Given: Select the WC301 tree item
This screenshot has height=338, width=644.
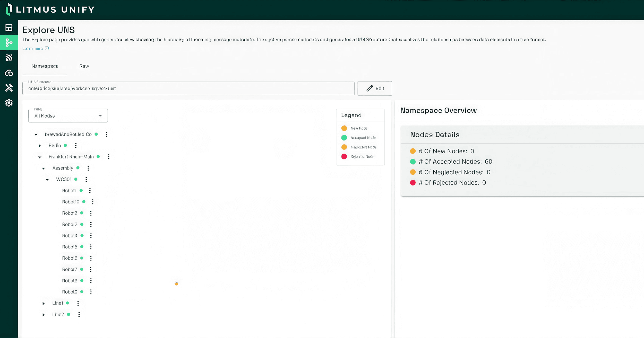Looking at the screenshot, I should click(x=64, y=179).
